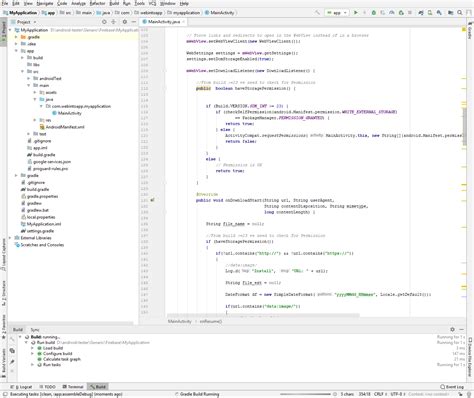Hide the Project panel with the minus icon

click(x=134, y=22)
